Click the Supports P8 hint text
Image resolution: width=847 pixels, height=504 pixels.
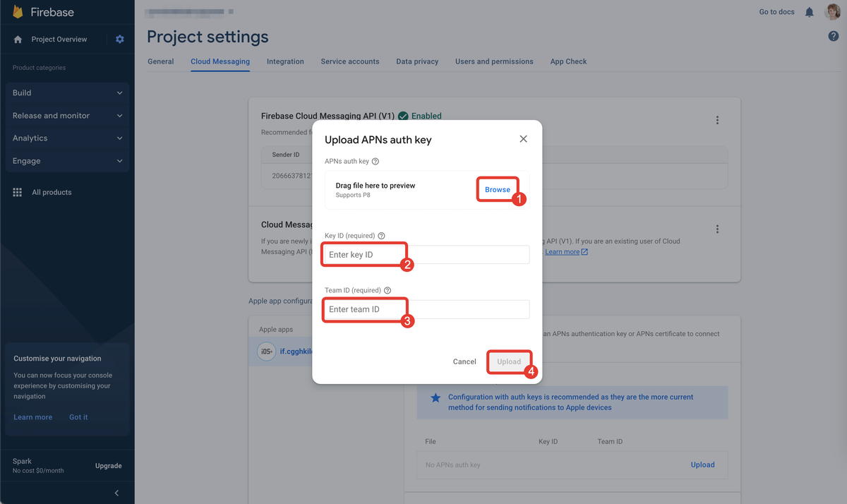pyautogui.click(x=353, y=195)
